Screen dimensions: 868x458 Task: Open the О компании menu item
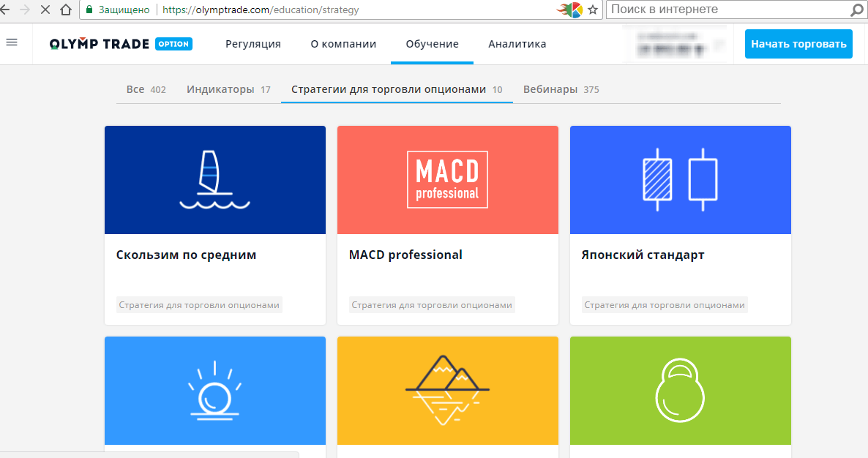(343, 44)
